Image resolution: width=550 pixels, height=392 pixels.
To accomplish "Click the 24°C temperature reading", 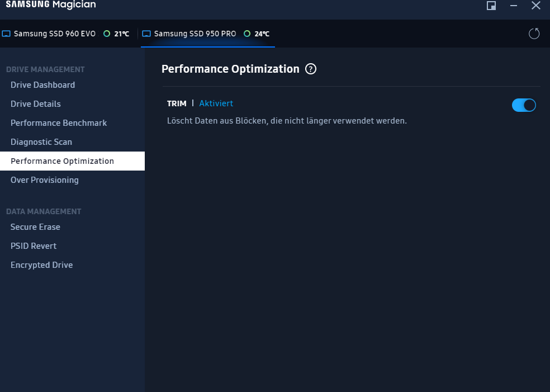I will [262, 34].
